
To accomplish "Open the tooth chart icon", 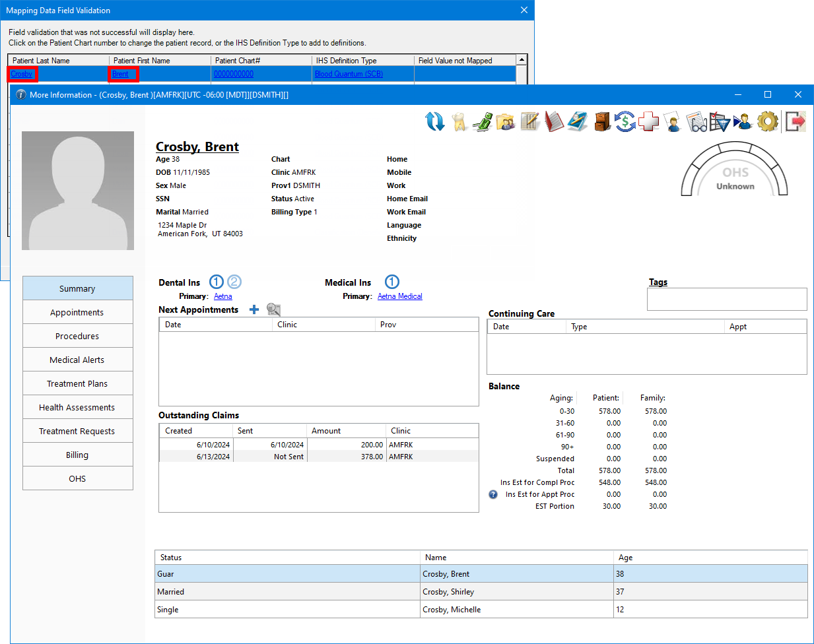I will pos(459,121).
